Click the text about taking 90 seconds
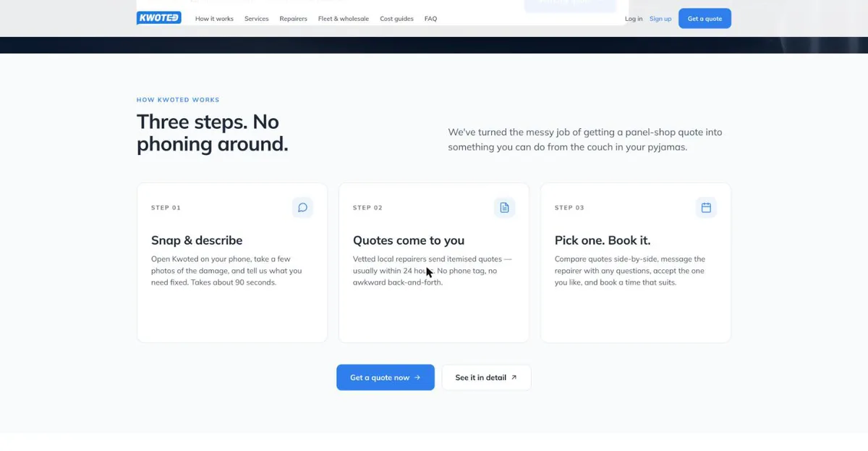 coord(226,271)
